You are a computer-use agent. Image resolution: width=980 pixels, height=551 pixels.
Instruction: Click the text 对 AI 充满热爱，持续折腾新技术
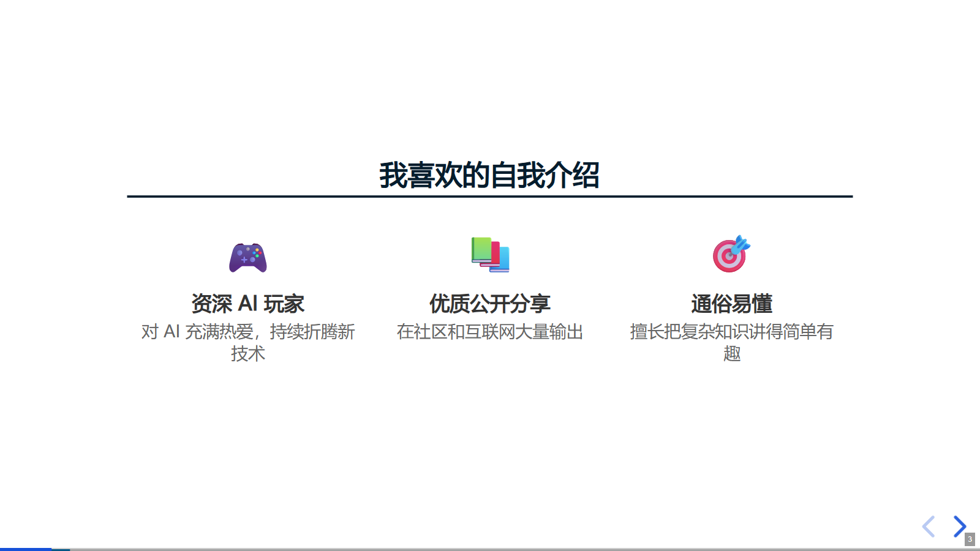click(x=248, y=343)
